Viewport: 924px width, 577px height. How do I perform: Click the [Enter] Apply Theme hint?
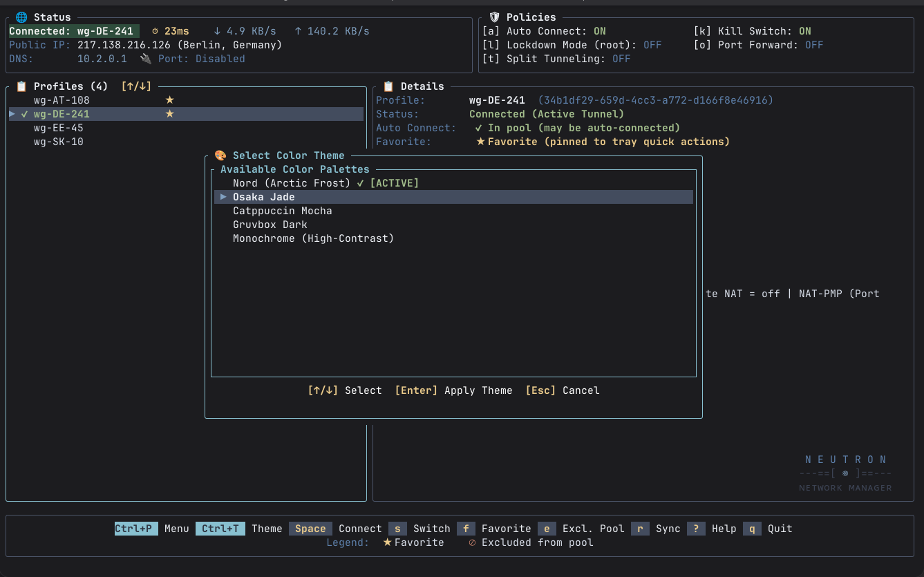click(453, 390)
